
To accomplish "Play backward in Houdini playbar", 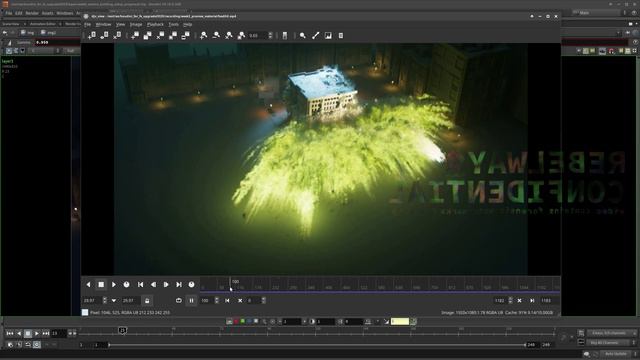I will (x=19, y=333).
